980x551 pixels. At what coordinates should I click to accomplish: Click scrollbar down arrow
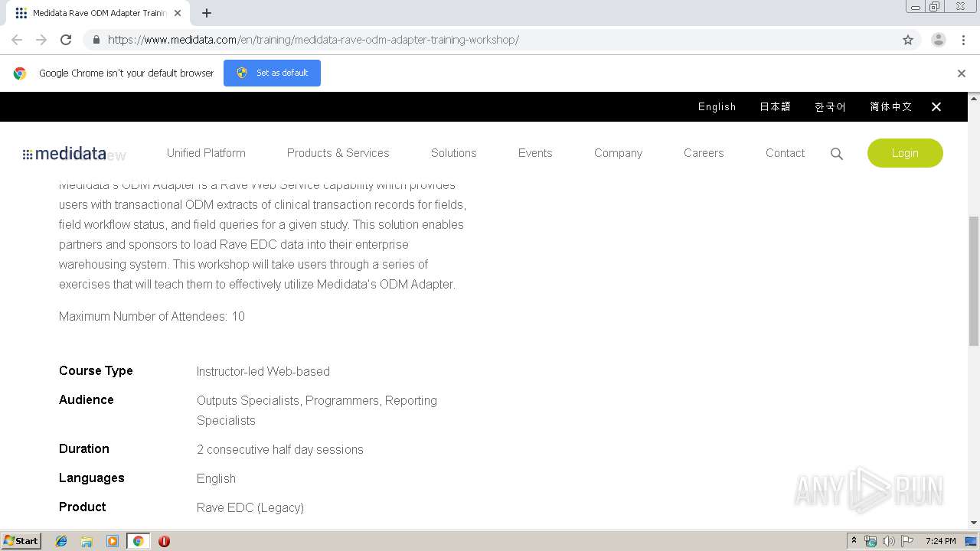click(x=974, y=523)
